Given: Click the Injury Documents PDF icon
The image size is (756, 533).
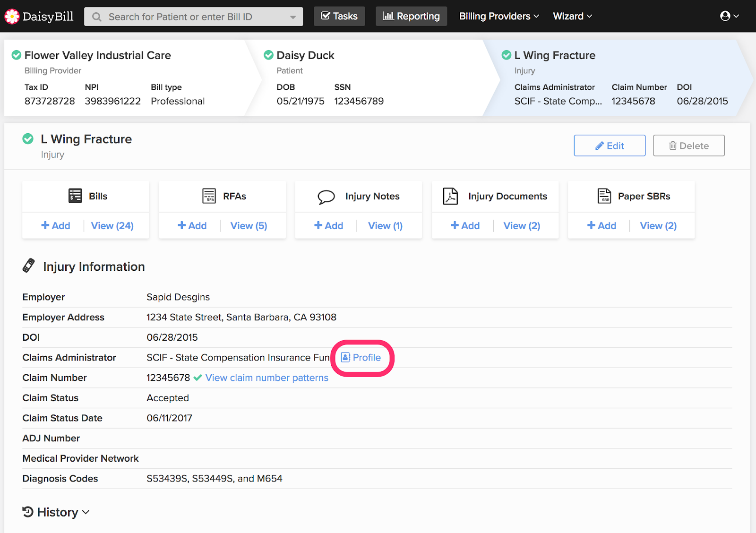Looking at the screenshot, I should (450, 196).
